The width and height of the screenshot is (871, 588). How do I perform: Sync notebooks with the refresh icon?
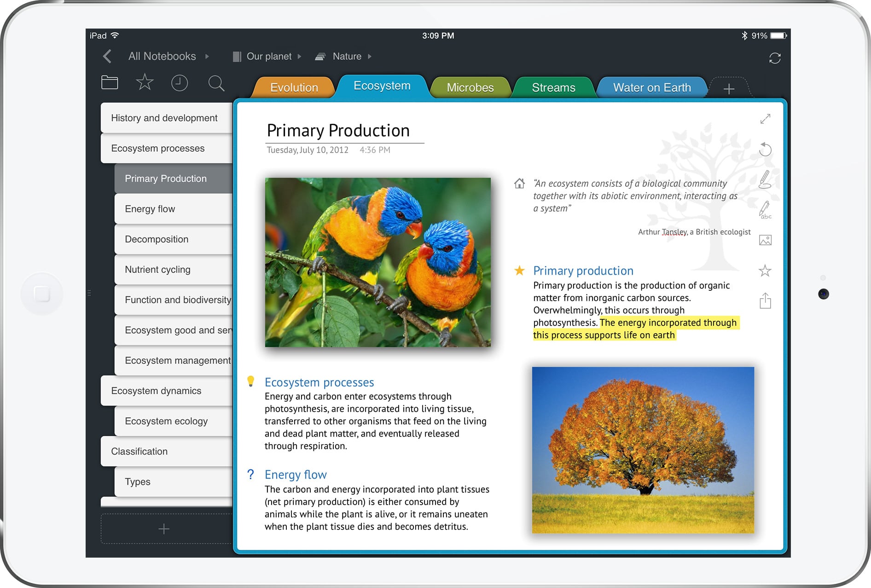coord(775,58)
